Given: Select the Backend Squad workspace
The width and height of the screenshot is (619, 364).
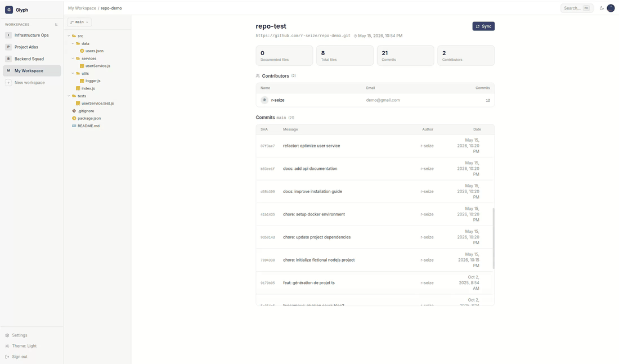Looking at the screenshot, I should tap(32, 59).
